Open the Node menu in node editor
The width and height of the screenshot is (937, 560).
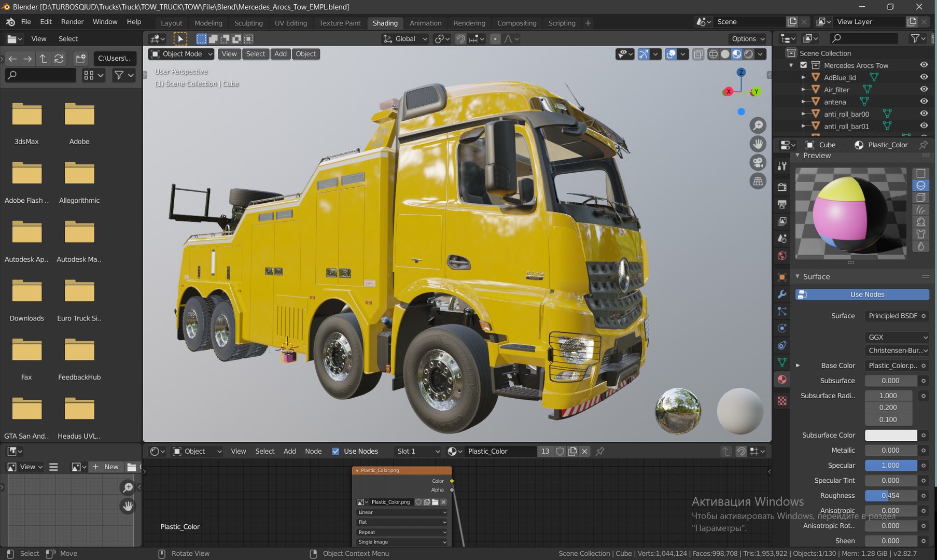coord(313,451)
